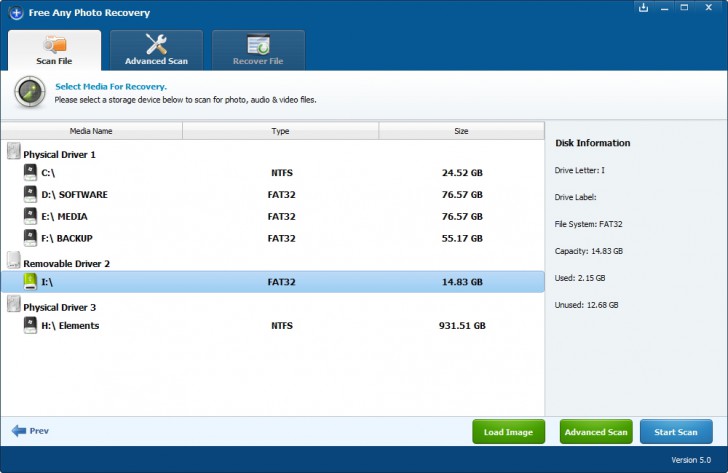
Task: Click the H:\ Elements drive icon
Action: coord(30,325)
